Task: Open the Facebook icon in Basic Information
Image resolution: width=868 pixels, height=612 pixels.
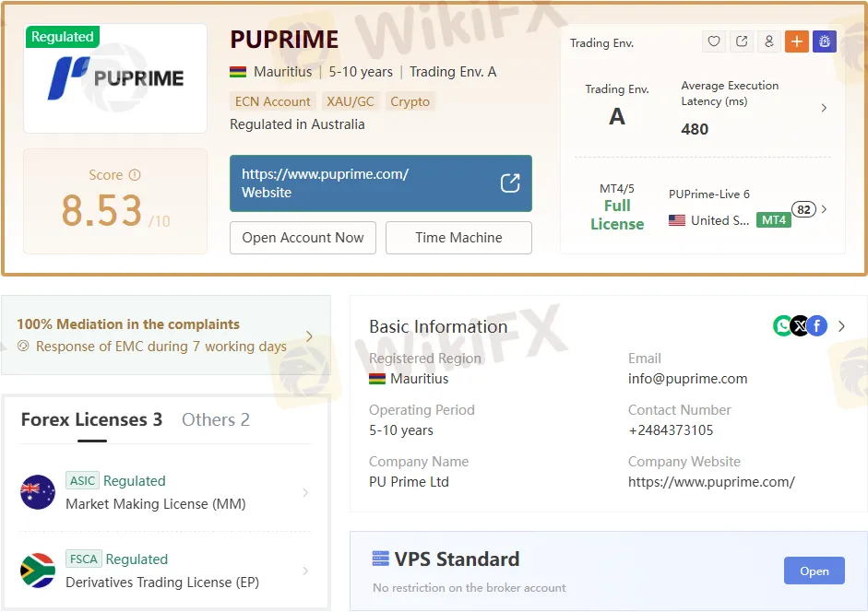Action: click(x=817, y=325)
